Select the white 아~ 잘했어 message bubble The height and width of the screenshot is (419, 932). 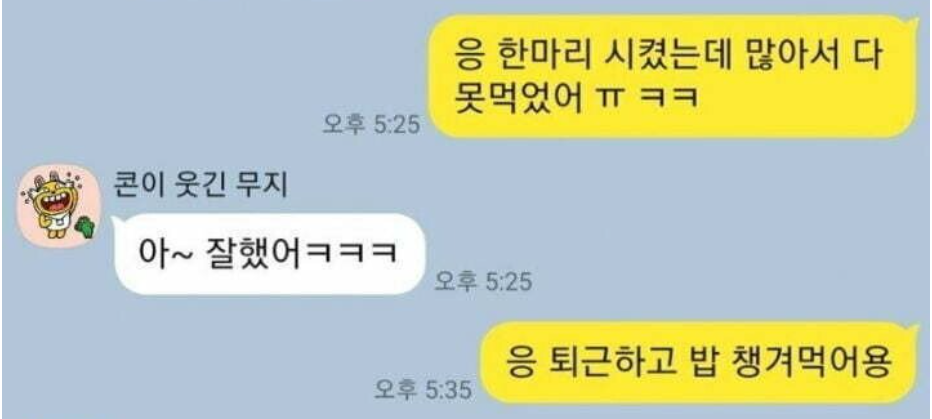pos(269,254)
